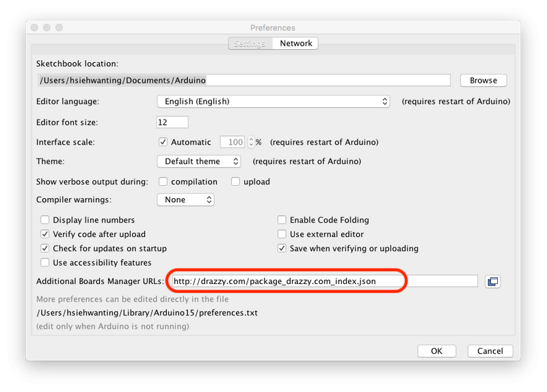Screen dimensions: 547x392
Task: Enable verbose output during compilation
Action: pyautogui.click(x=163, y=182)
